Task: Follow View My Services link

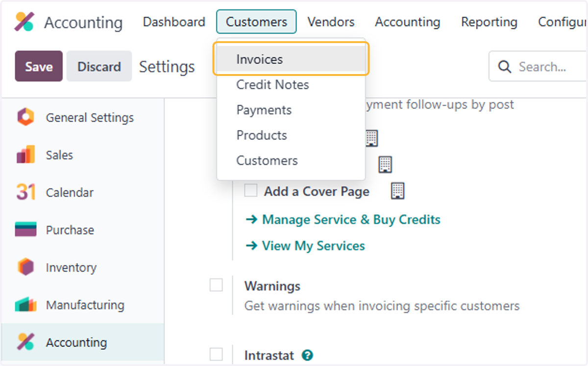Action: [x=305, y=245]
